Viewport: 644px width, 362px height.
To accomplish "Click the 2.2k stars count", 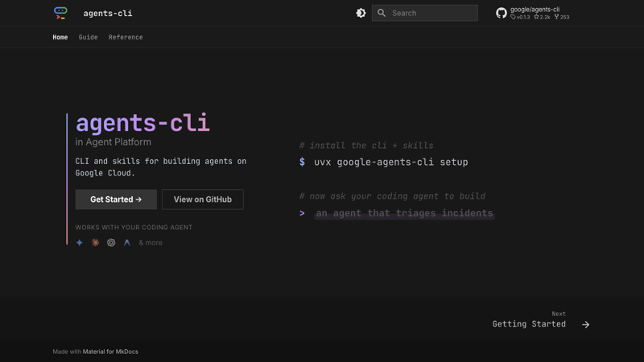I will click(542, 17).
